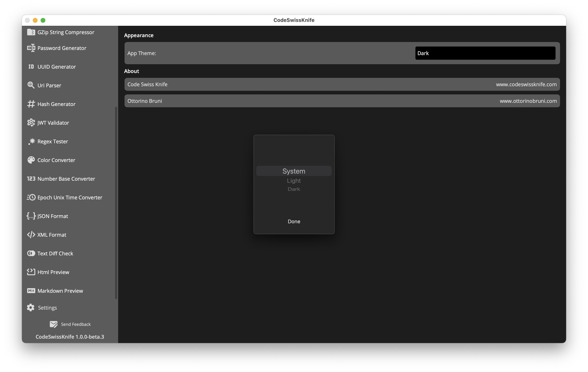Viewport: 588px width, 372px height.
Task: Select Markdown Preview tool
Action: 60,291
